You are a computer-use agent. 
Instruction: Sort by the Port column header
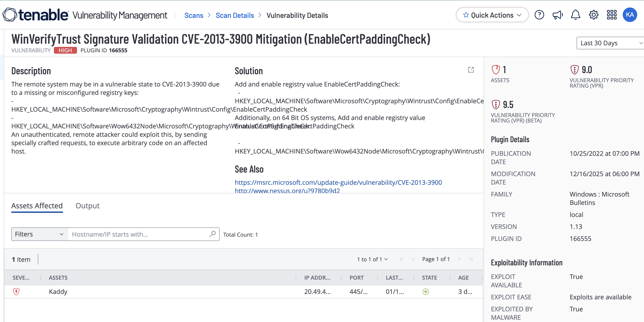356,277
